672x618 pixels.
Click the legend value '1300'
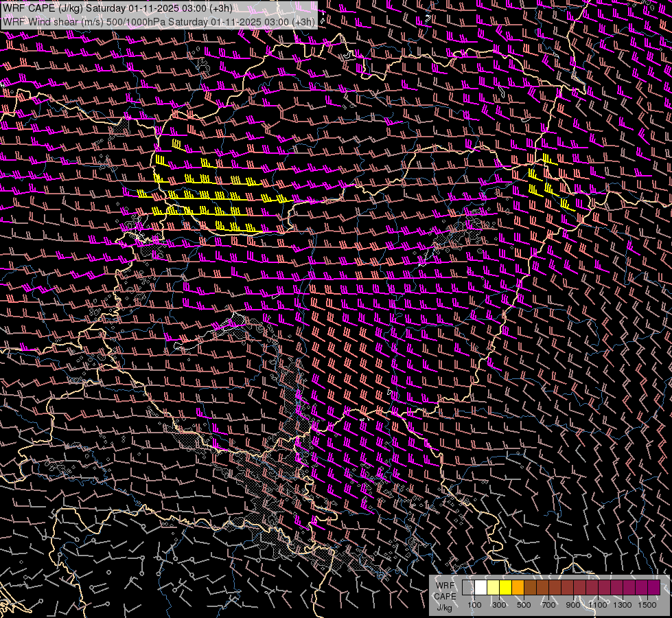click(623, 605)
